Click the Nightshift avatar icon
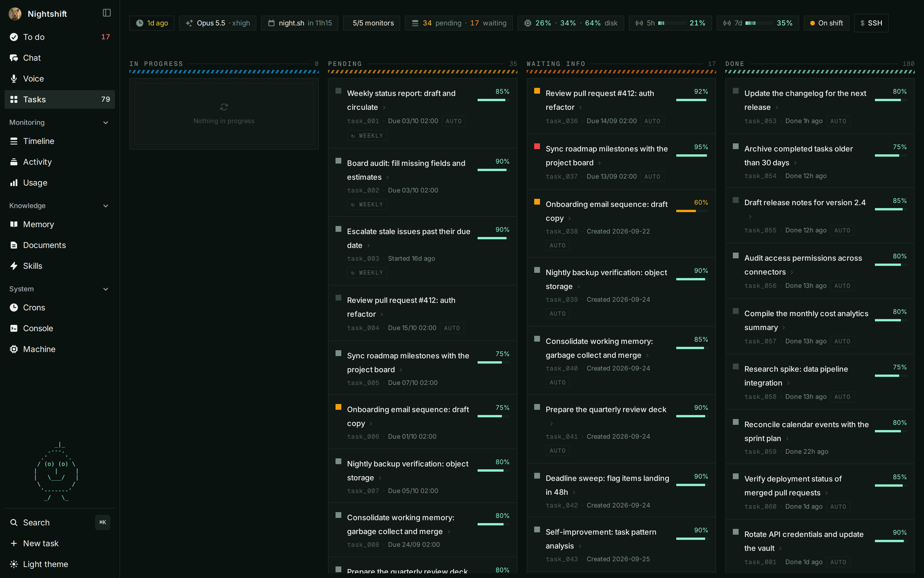This screenshot has height=578, width=924. [x=15, y=14]
